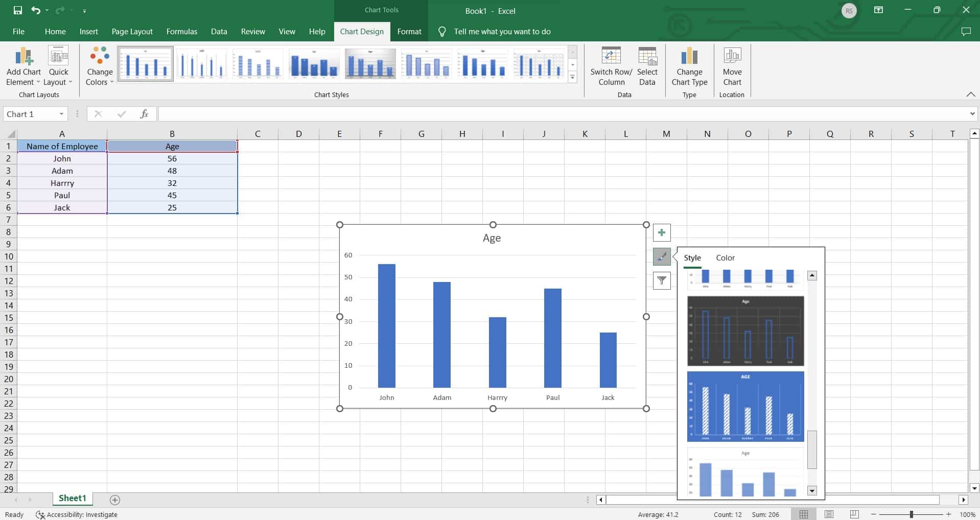Open Select Data dialog
This screenshot has width=980, height=520.
coord(647,65)
